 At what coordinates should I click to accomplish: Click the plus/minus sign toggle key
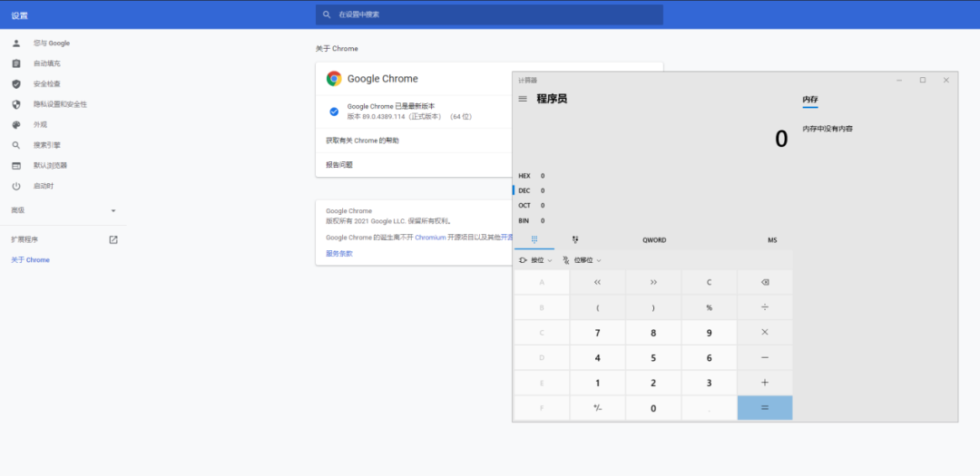[x=597, y=408]
